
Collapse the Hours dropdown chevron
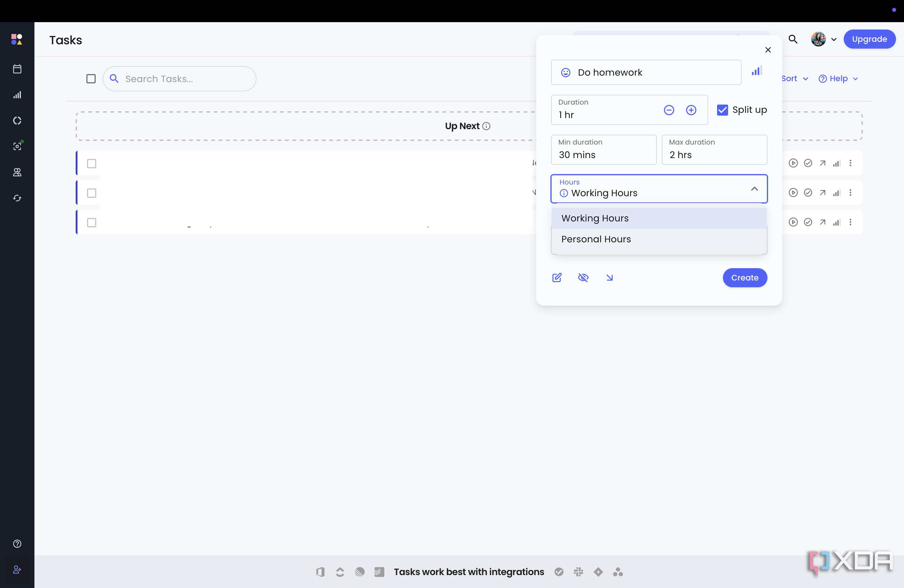[754, 189]
